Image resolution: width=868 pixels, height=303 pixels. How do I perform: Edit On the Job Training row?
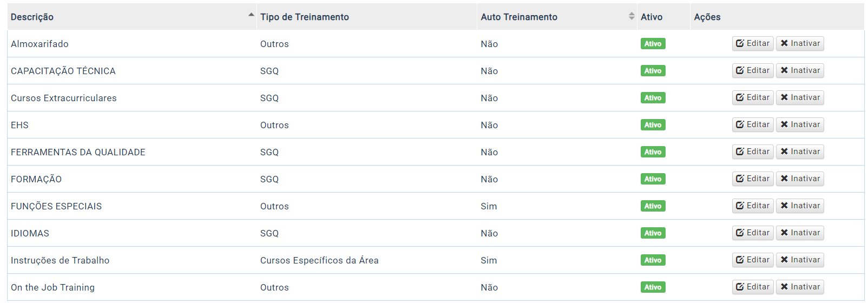tap(753, 287)
